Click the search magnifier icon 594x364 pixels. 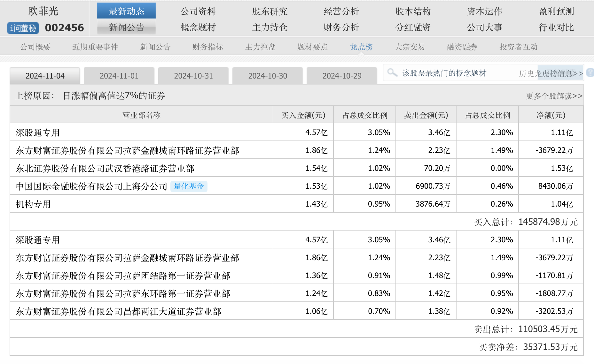click(x=392, y=72)
